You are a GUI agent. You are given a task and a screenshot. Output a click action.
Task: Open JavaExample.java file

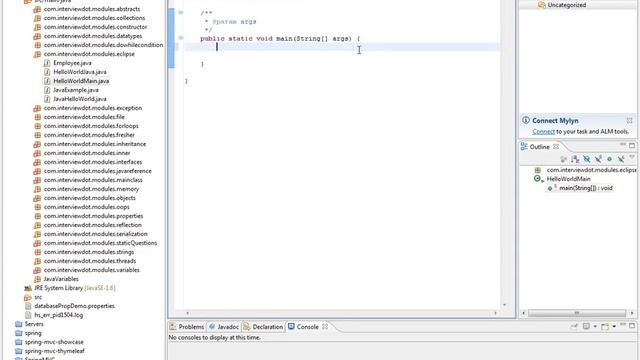[76, 90]
